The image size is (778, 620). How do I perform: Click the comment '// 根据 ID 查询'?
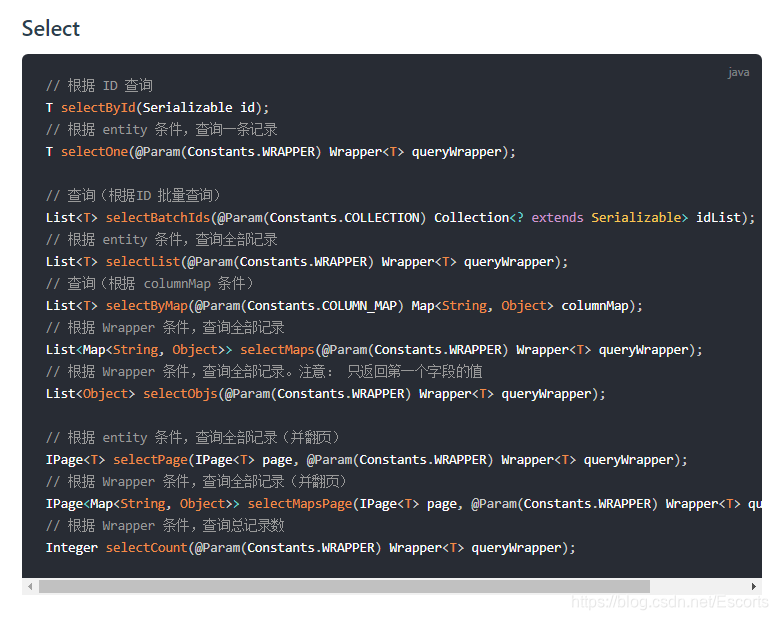[x=99, y=85]
